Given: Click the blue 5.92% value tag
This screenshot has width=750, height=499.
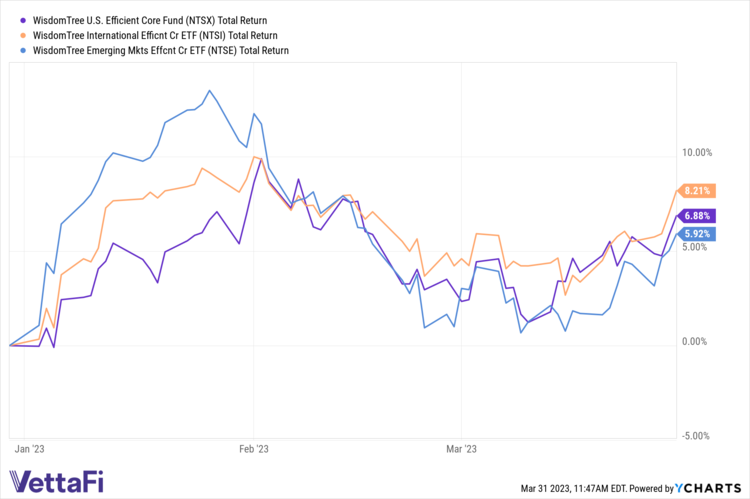Looking at the screenshot, I should tap(697, 234).
